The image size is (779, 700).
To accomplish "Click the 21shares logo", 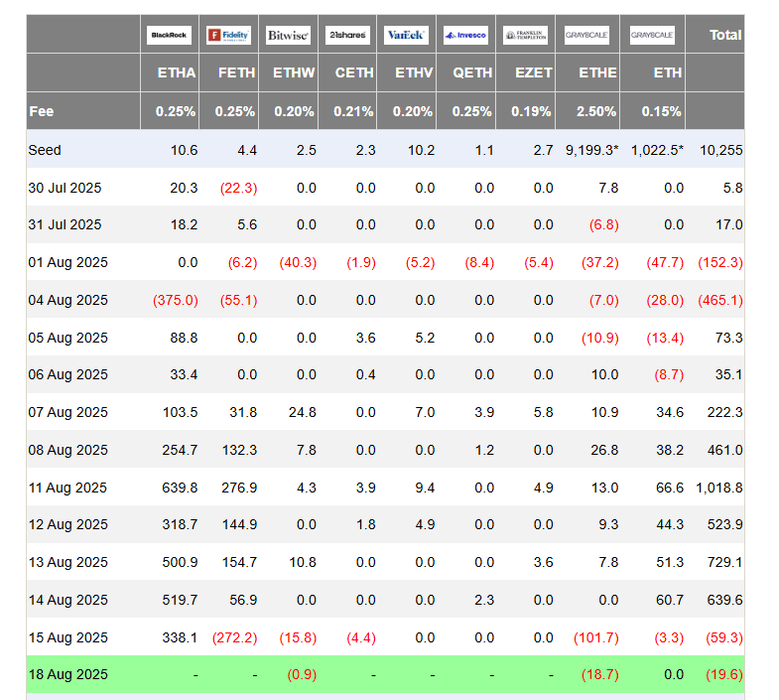I will coord(347,35).
